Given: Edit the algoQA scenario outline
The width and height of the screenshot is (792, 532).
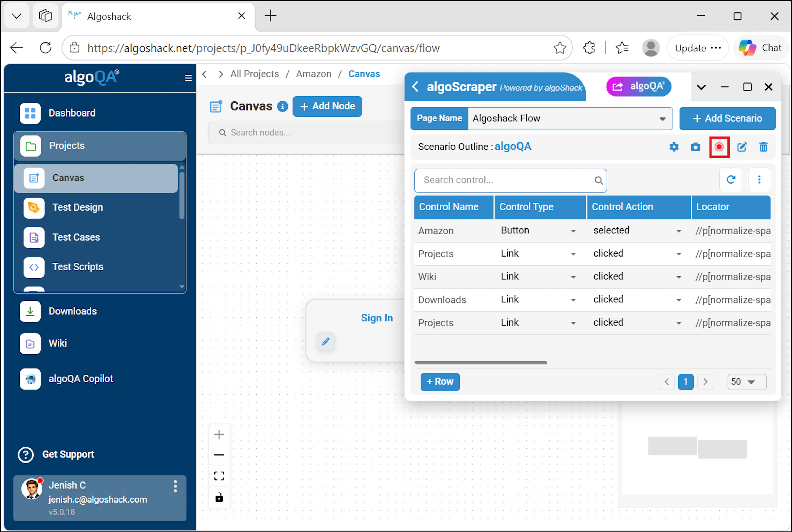Looking at the screenshot, I should (x=742, y=147).
